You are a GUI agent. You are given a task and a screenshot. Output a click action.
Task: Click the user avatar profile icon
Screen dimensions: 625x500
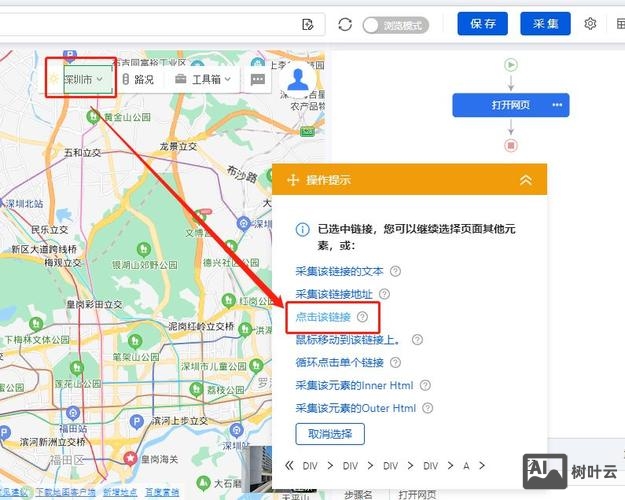pyautogui.click(x=298, y=79)
